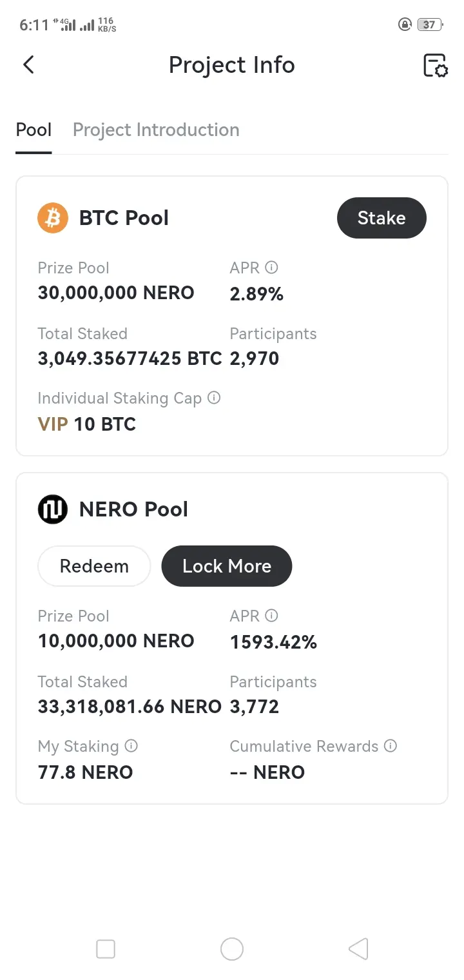
Task: Tap the back arrow icon
Action: pos(28,64)
